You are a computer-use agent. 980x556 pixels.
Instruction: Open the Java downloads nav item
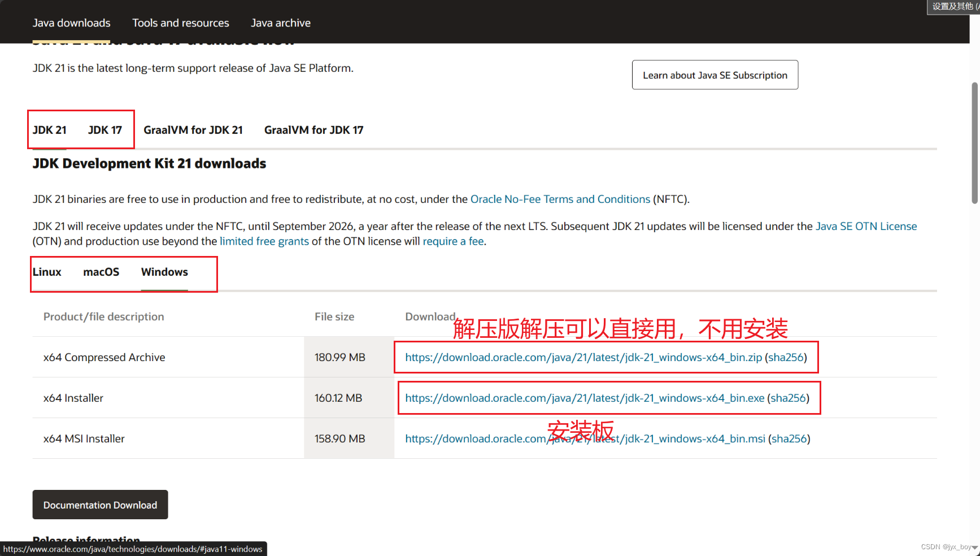[71, 23]
